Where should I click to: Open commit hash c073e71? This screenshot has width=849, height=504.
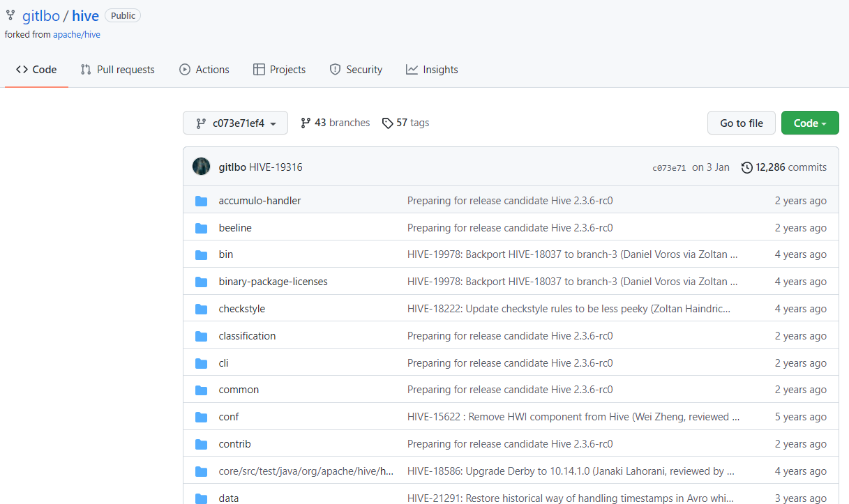coord(669,168)
